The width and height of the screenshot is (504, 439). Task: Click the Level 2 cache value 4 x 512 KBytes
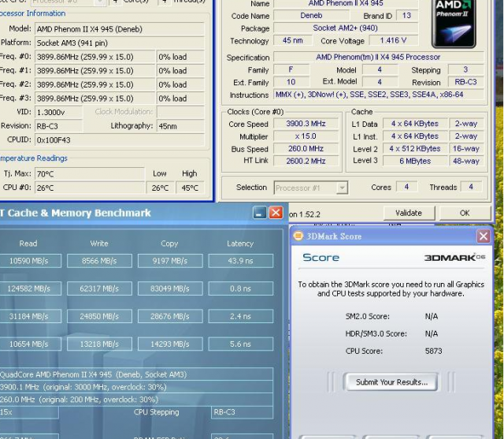point(415,149)
